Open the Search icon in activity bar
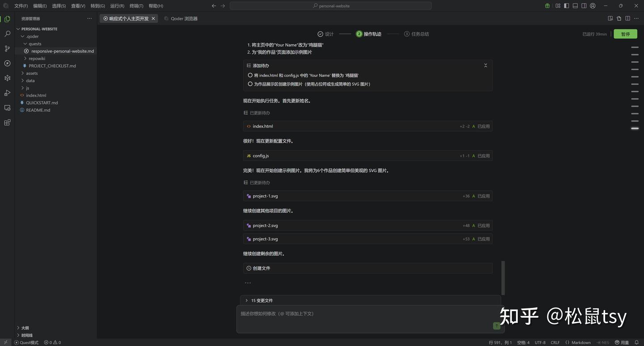Viewport: 644px width, 346px height. 7,34
